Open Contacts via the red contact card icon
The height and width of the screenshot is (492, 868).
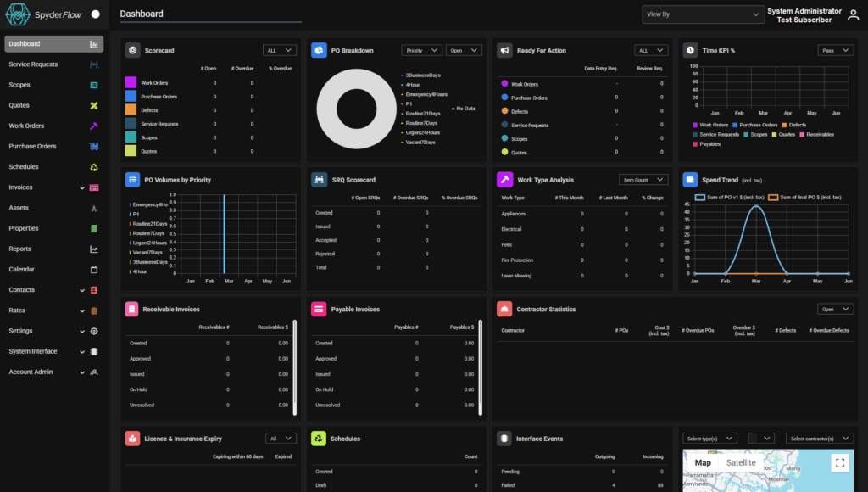pos(93,289)
